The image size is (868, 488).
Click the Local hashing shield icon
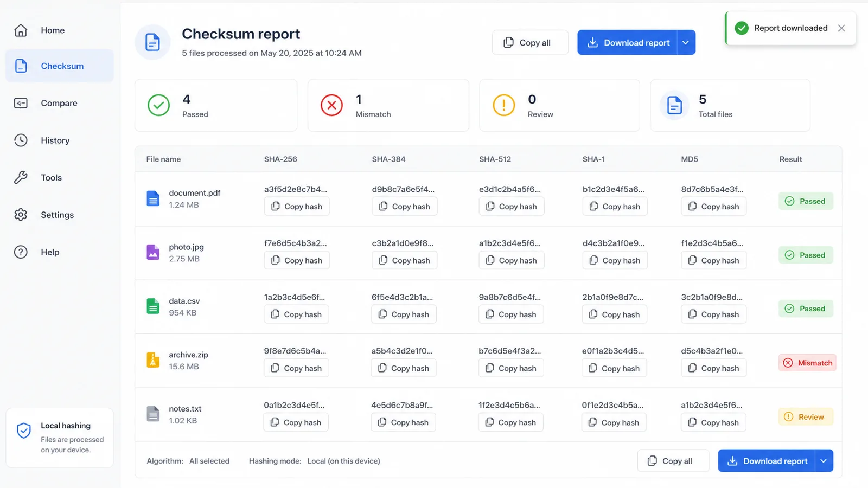coord(24,431)
